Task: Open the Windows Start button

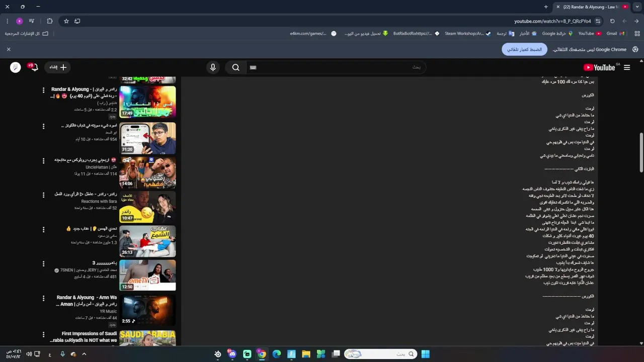Action: coord(425,354)
